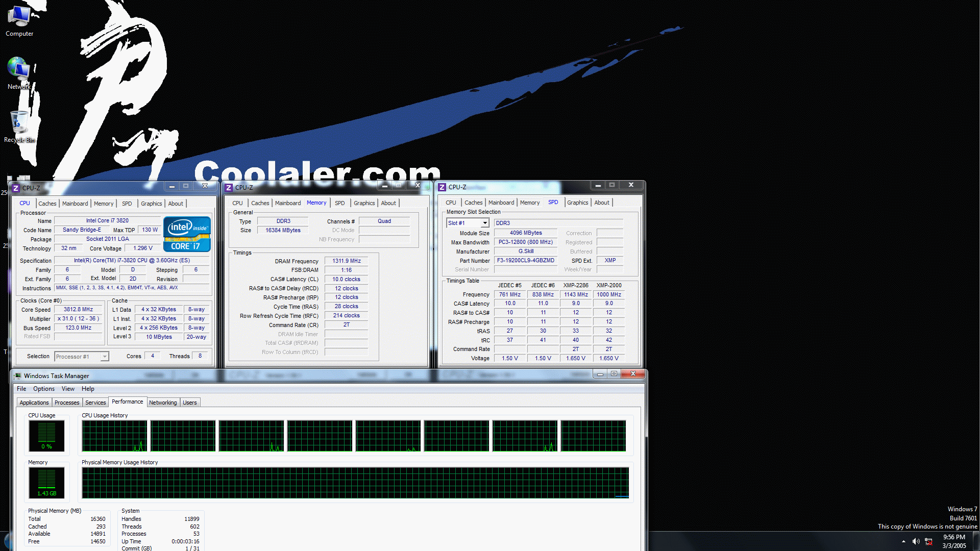Switch to Mainboard tab in left CPU-Z window
Screen dimensions: 980x551
(75, 204)
